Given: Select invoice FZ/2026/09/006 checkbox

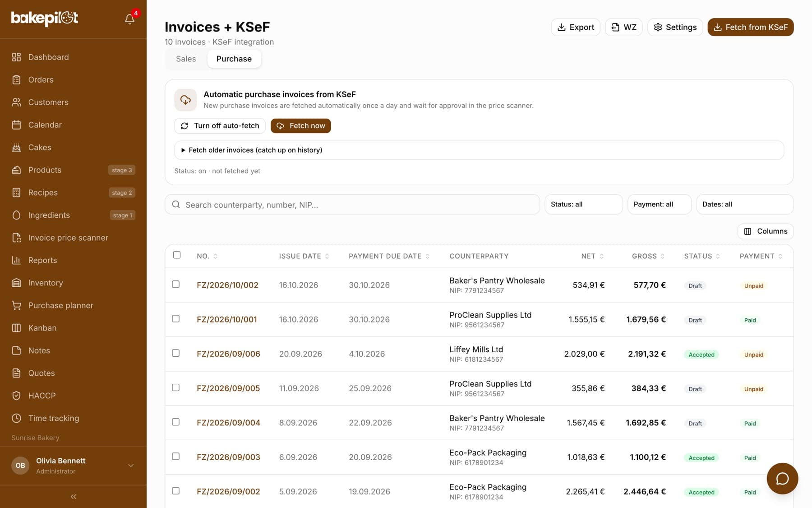Looking at the screenshot, I should 176,353.
